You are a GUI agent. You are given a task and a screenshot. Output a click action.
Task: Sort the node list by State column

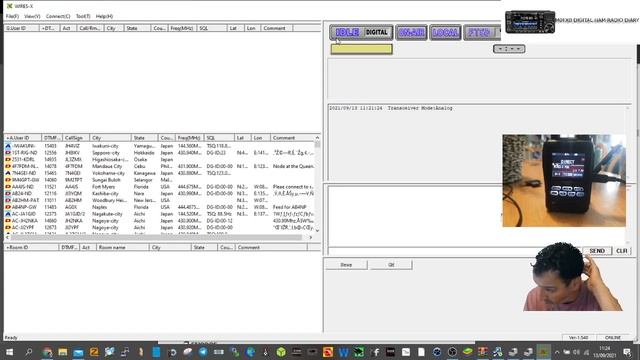[144, 138]
